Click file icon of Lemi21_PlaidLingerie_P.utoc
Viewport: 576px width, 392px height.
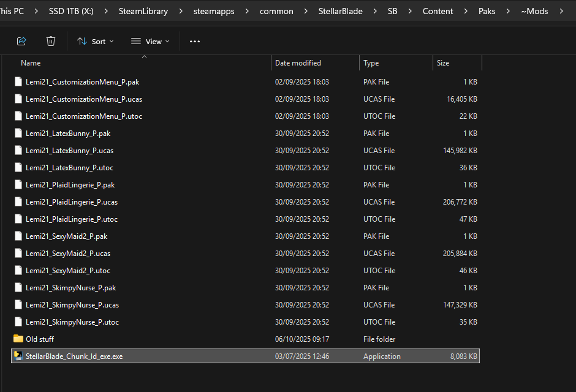(x=18, y=219)
